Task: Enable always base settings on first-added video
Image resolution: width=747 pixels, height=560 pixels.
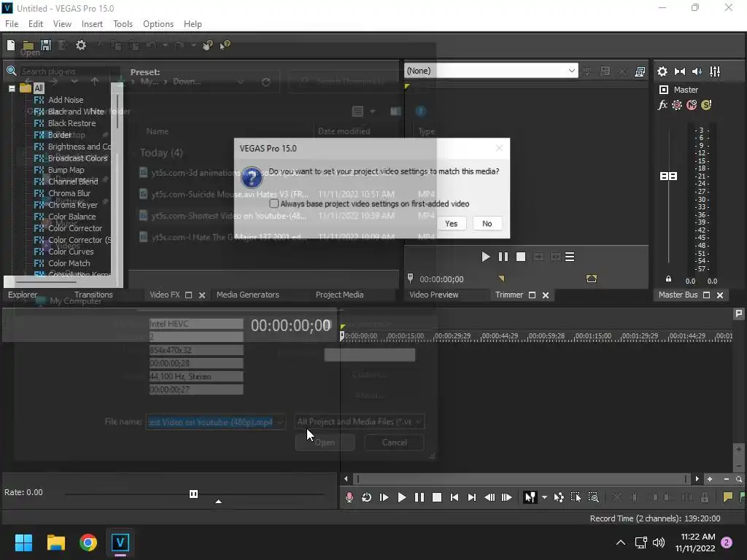Action: pos(274,204)
